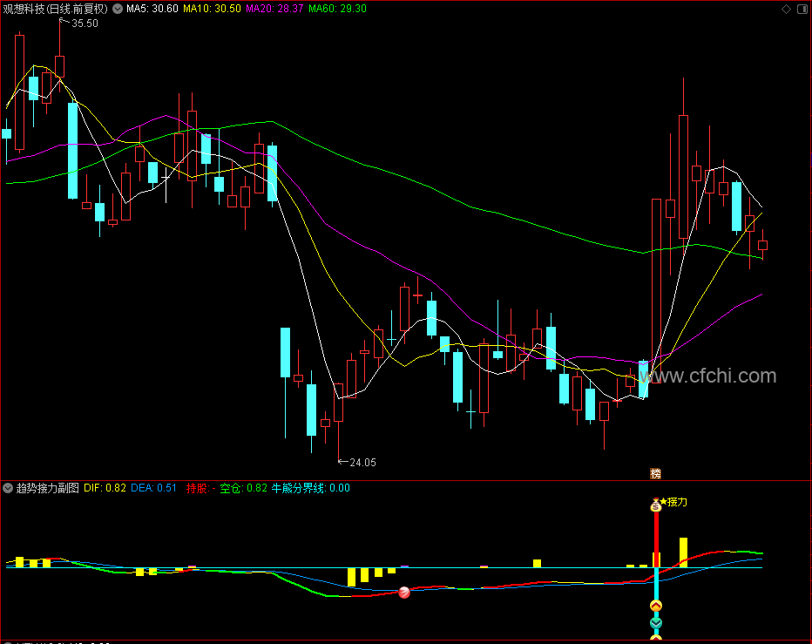Click the 持股: - label
The image size is (812, 644).
point(201,488)
